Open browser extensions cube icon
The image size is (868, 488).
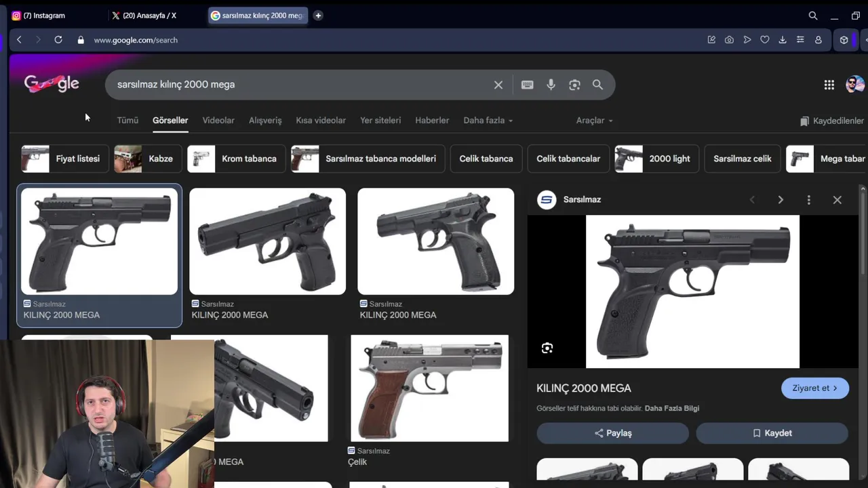tap(844, 40)
